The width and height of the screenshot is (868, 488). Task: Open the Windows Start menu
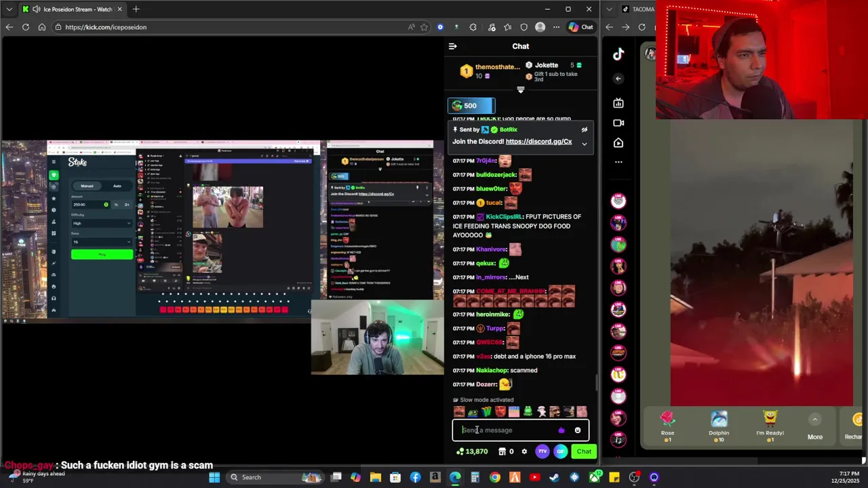[214, 477]
